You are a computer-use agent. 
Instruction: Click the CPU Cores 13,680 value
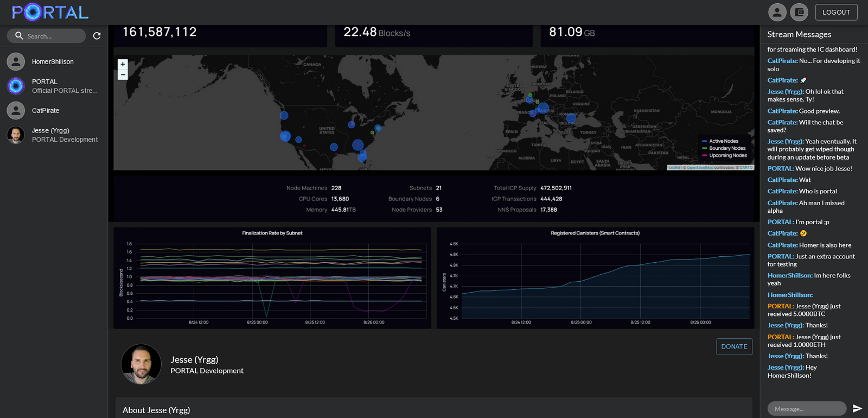340,199
